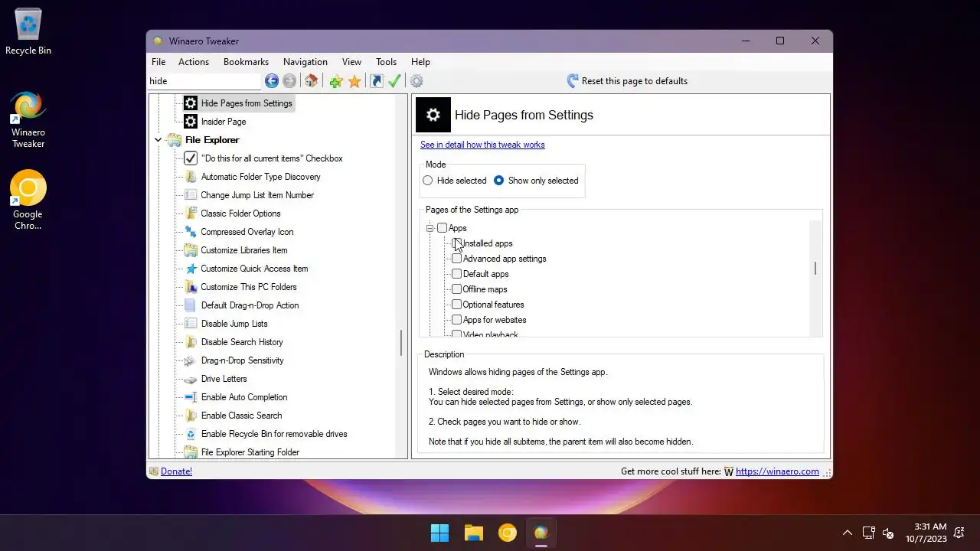The height and width of the screenshot is (551, 980).
Task: Click Hide Pages from Settings gear icon
Action: [x=191, y=103]
